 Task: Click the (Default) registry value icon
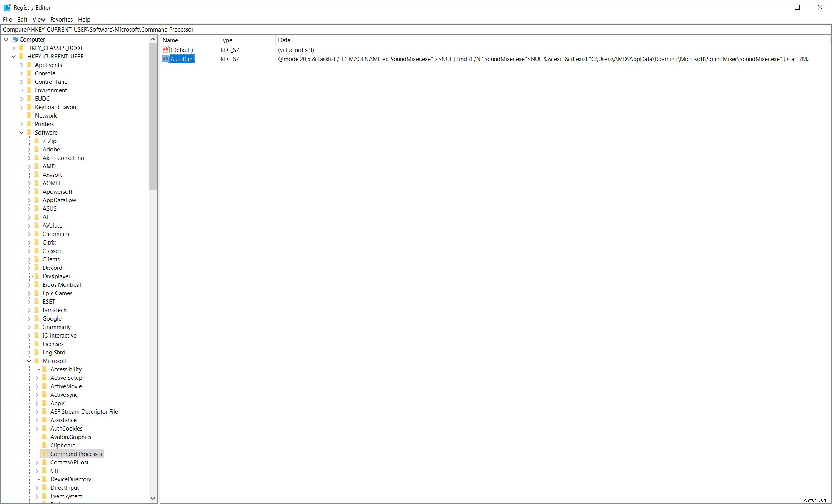166,49
